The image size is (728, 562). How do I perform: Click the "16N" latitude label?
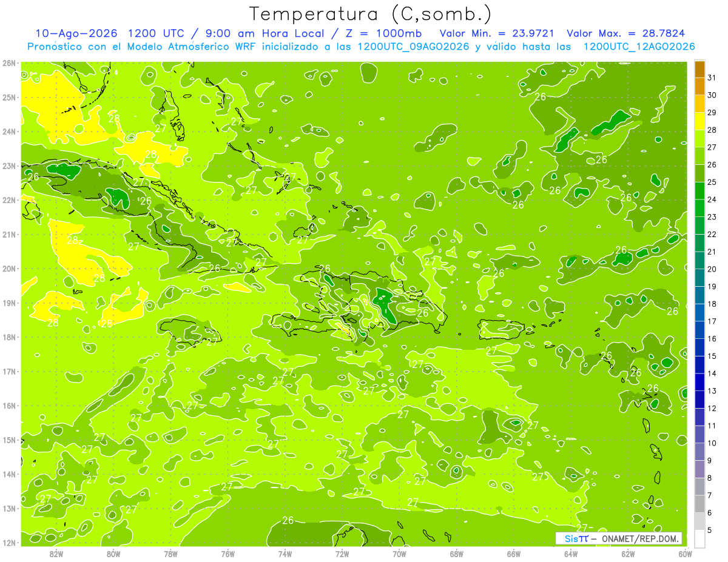[x=9, y=406]
